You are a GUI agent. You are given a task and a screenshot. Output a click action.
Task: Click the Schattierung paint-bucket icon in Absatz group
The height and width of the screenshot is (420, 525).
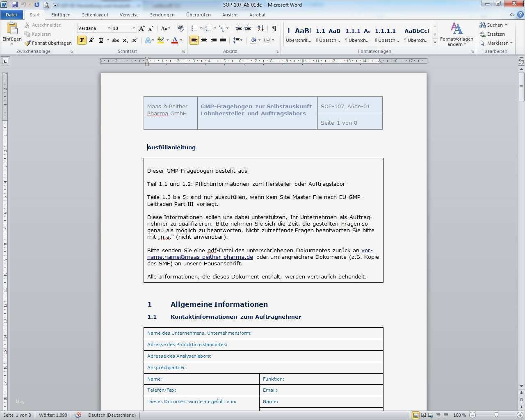[253, 40]
